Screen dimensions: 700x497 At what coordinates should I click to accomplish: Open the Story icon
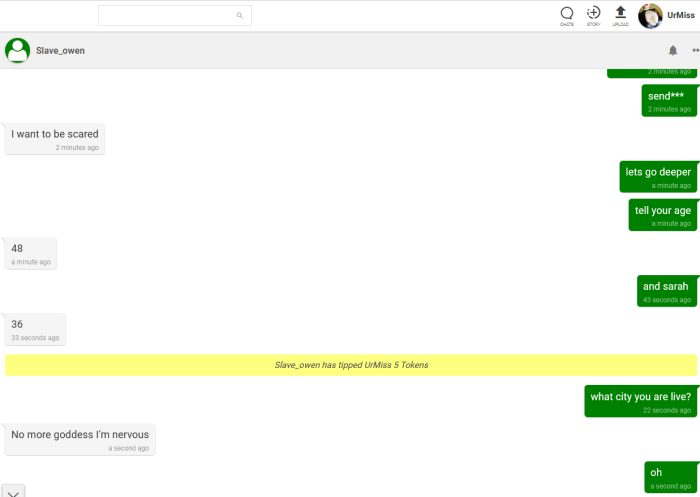[593, 14]
